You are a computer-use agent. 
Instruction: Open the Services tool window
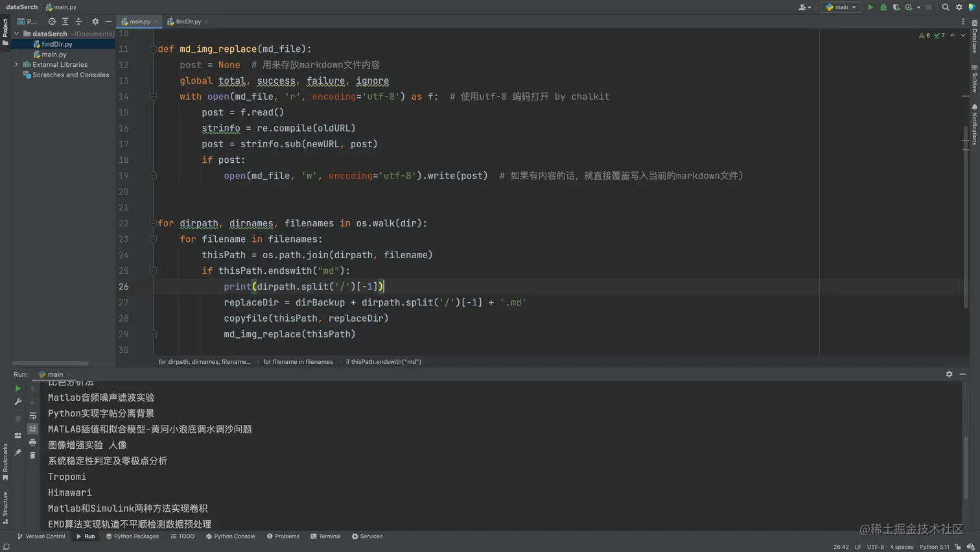pyautogui.click(x=367, y=536)
